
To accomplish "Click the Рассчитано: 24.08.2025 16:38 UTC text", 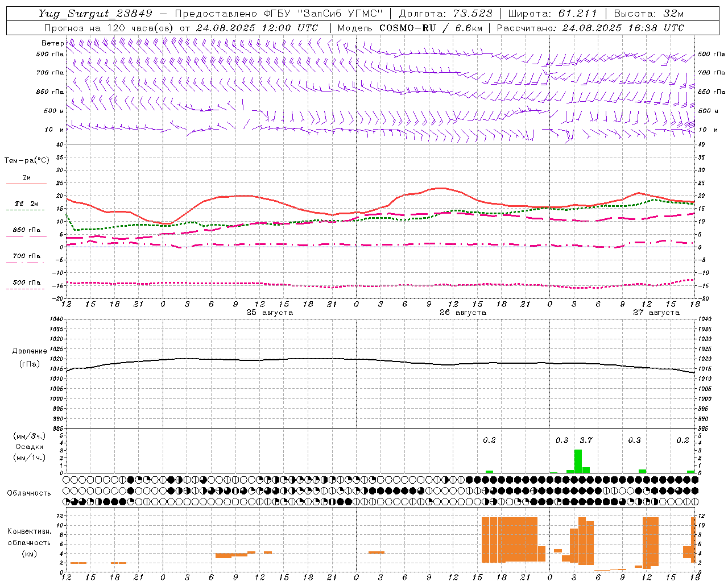I will click(590, 28).
